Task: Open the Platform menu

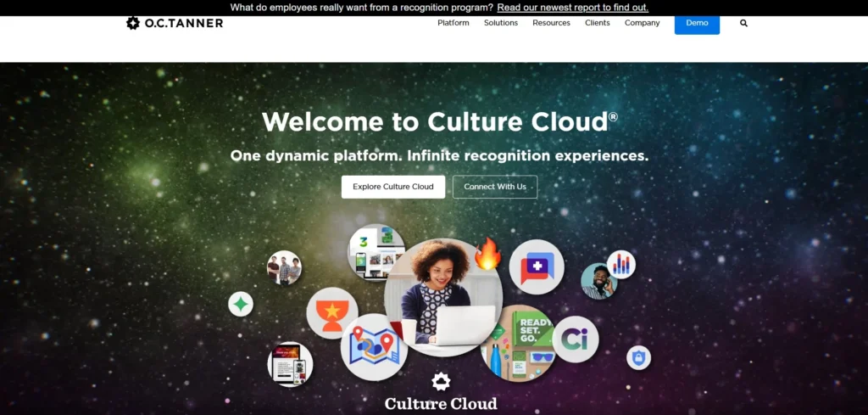Action: click(x=453, y=23)
